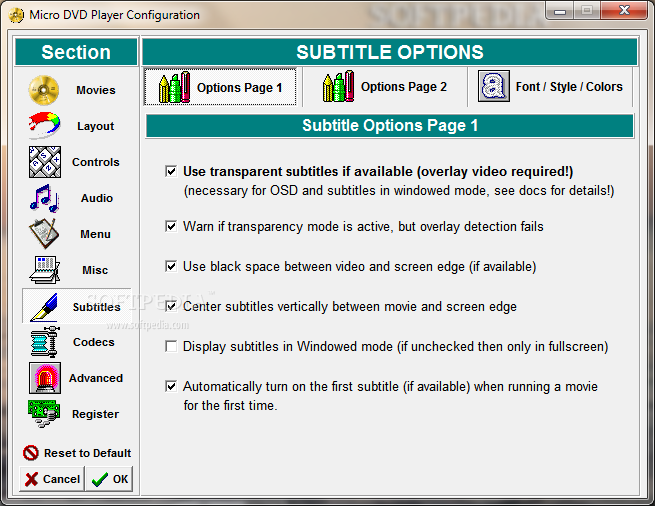Click the money Register icon
Screen dimensions: 655x506
[44, 414]
